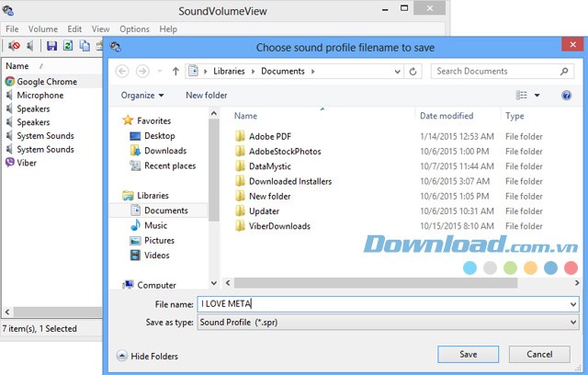588x375 pixels.
Task: Click the Unmute speaker toolbar icon
Action: (x=30, y=46)
